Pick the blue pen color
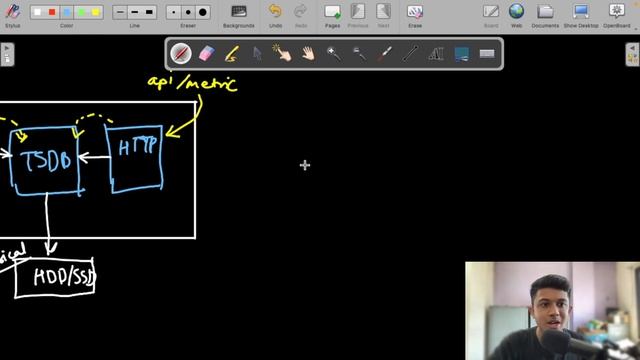Image resolution: width=640 pixels, height=360 pixels. tap(67, 12)
